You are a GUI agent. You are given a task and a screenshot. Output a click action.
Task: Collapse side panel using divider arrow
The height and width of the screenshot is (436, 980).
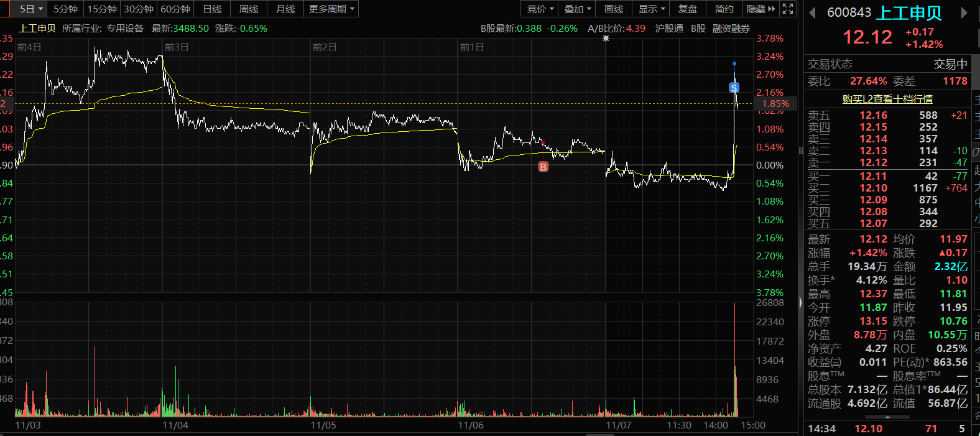pyautogui.click(x=800, y=303)
